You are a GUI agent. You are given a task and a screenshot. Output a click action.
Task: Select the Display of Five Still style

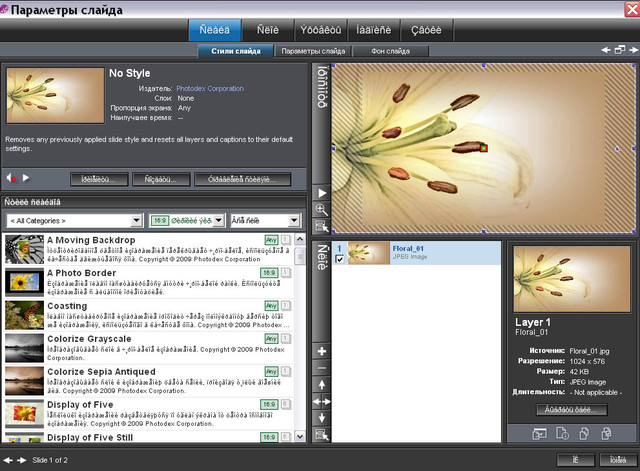coord(149,437)
